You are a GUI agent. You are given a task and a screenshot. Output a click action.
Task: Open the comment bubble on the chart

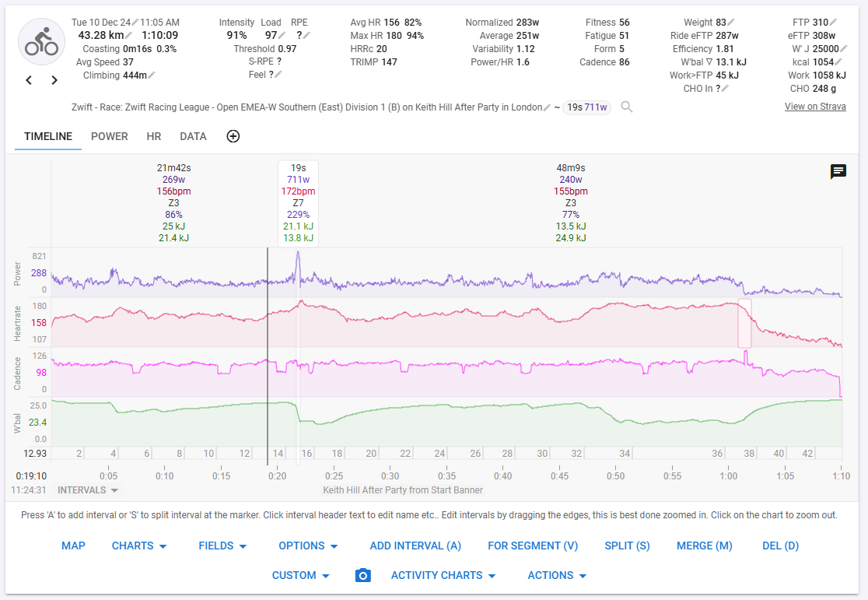click(x=838, y=172)
